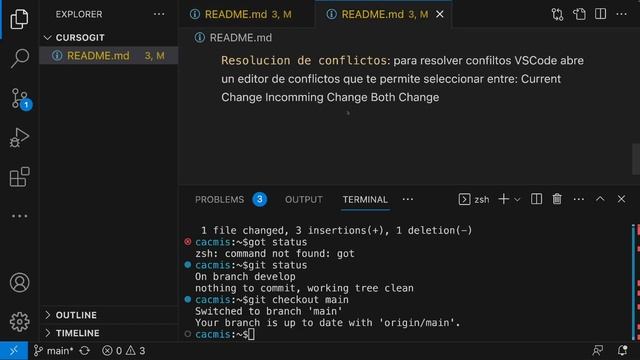Open terminal more actions ellipsis
This screenshot has width=640, height=360.
click(x=579, y=199)
